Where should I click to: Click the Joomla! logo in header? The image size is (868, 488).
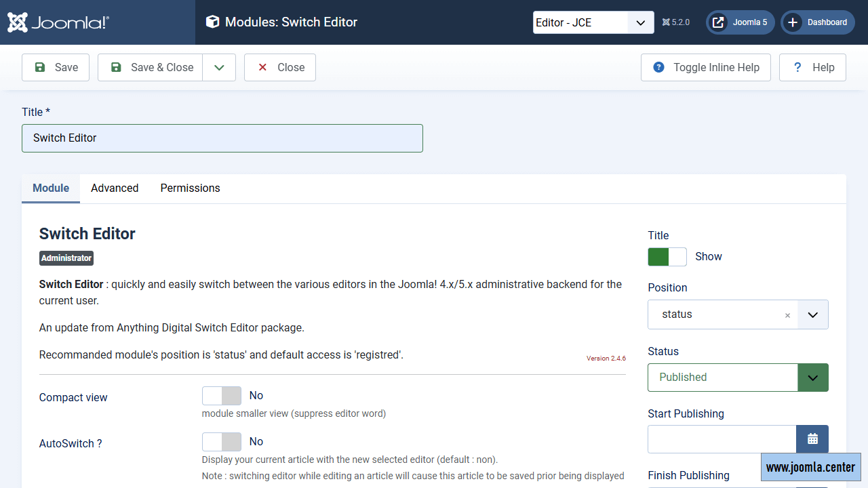[x=58, y=22]
